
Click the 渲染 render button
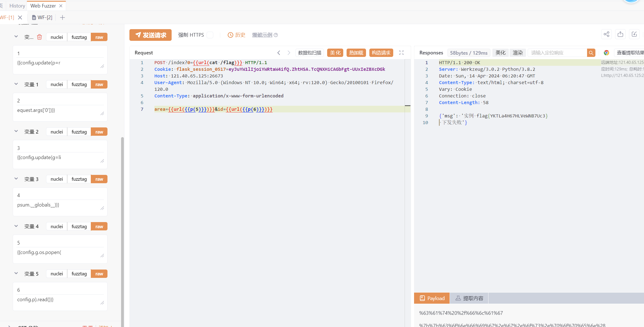click(518, 53)
